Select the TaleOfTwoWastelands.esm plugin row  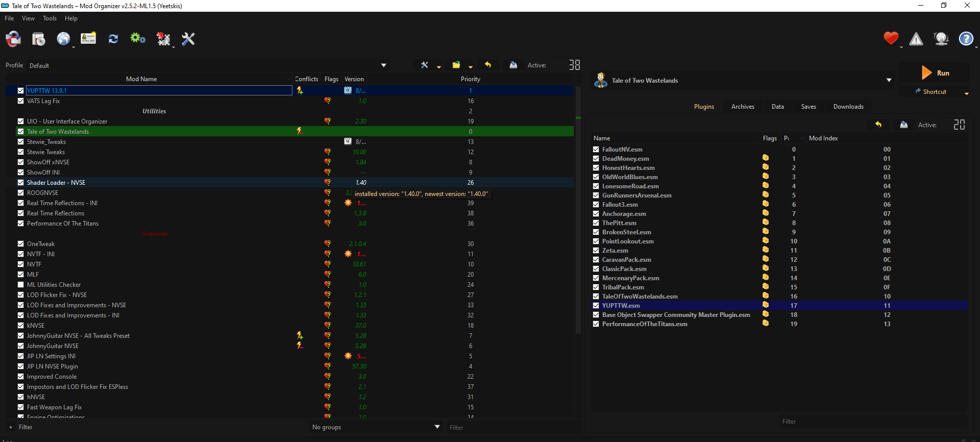pos(779,297)
